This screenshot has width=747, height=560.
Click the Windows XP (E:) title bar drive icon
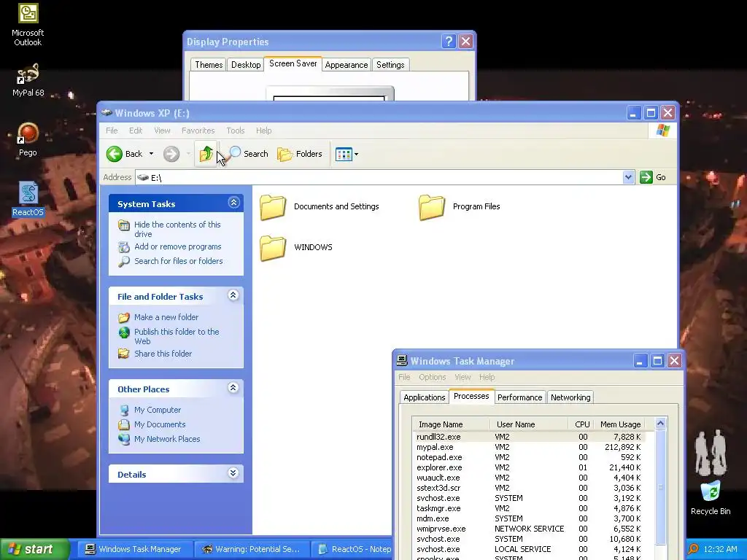click(107, 113)
